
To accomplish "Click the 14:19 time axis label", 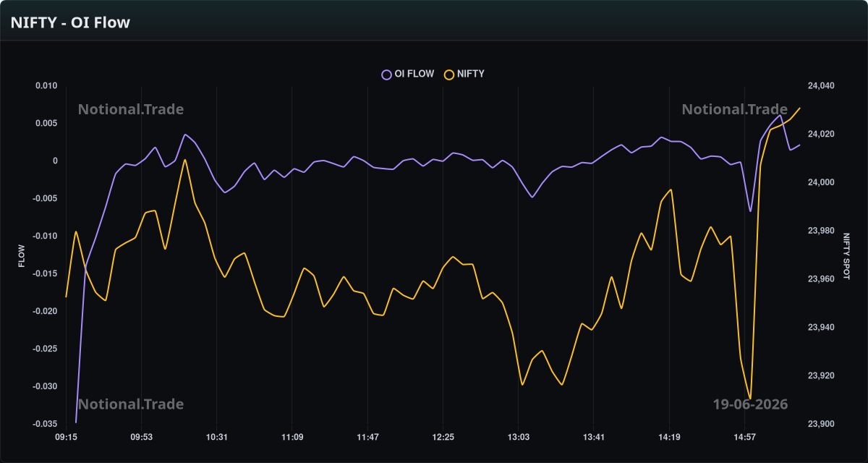I will click(668, 437).
